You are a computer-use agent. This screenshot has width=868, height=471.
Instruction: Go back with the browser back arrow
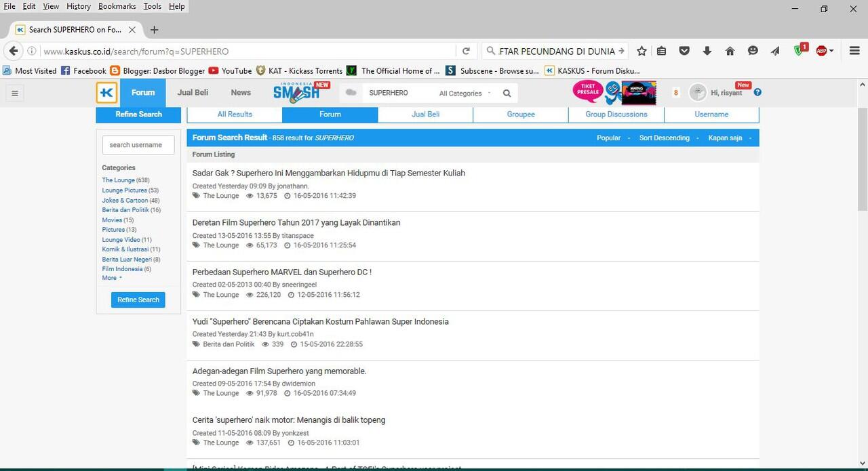click(13, 51)
